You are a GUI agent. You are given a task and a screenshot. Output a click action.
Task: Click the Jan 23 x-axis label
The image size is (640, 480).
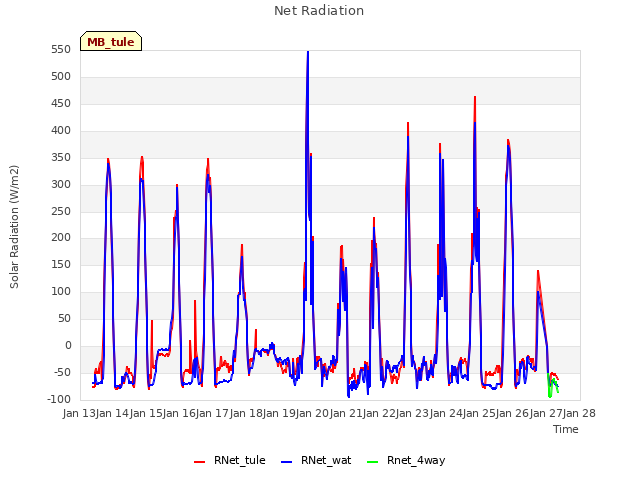[x=412, y=413]
